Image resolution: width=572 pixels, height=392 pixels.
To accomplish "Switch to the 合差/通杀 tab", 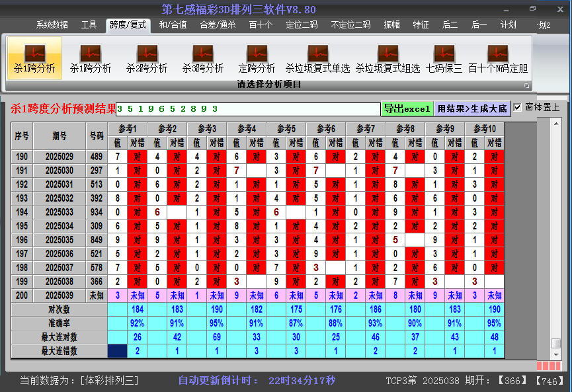I will coord(218,25).
